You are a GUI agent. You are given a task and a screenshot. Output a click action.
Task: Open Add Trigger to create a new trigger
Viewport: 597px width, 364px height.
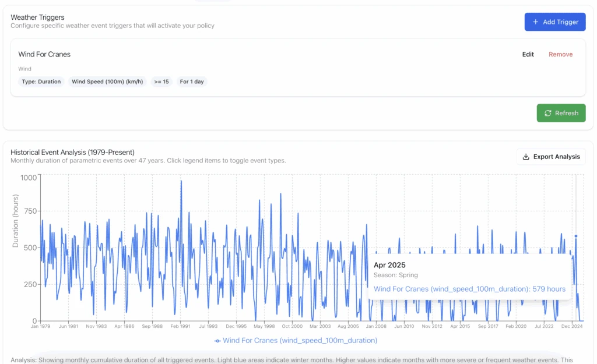[x=554, y=22]
